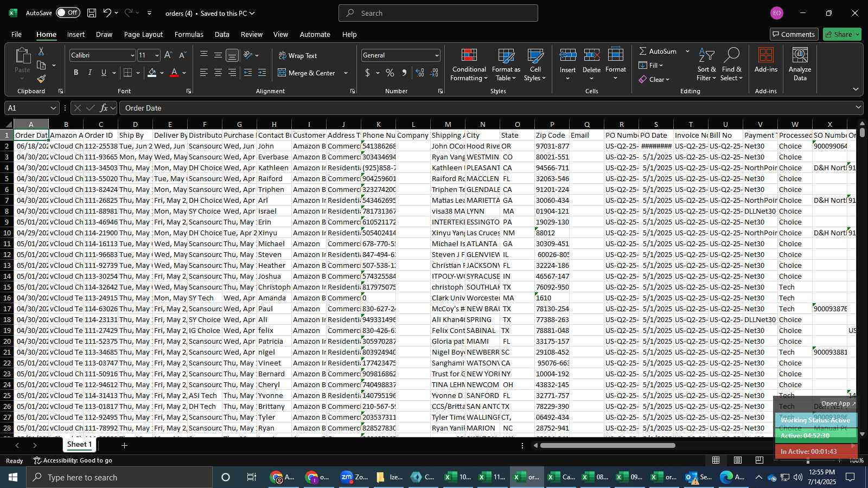Click the Save icon in title bar
The height and width of the screenshot is (488, 868).
[92, 13]
